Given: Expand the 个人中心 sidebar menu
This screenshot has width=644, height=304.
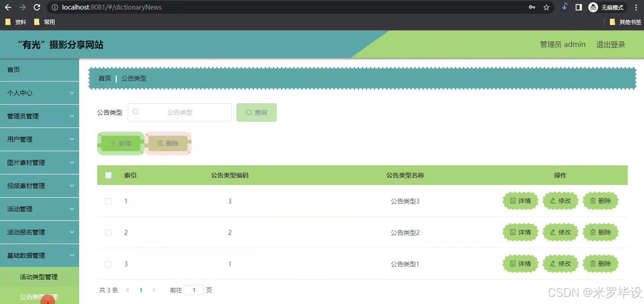Looking at the screenshot, I should coord(39,93).
